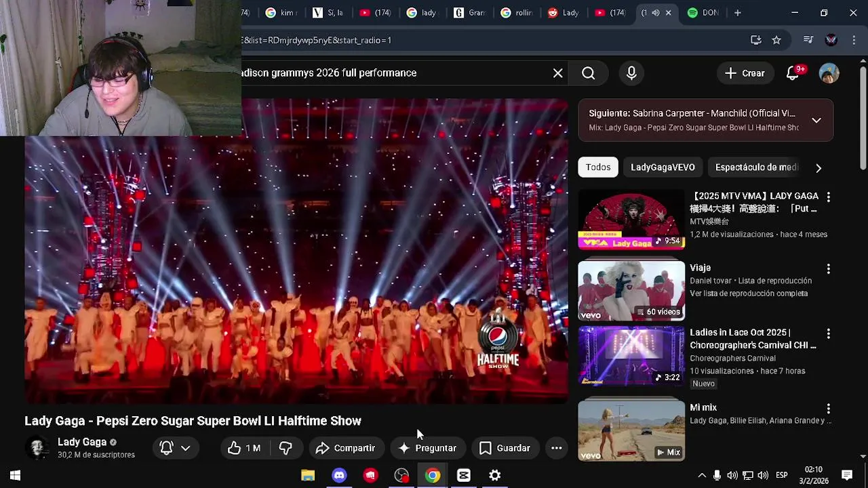The width and height of the screenshot is (868, 488).
Task: Click the Choreographers Carnival channel name
Action: [x=732, y=358]
